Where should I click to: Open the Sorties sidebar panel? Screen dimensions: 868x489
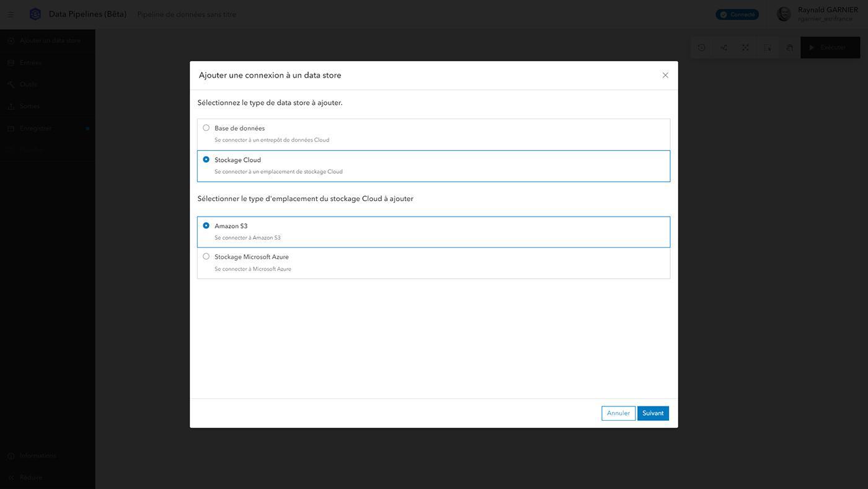point(48,106)
